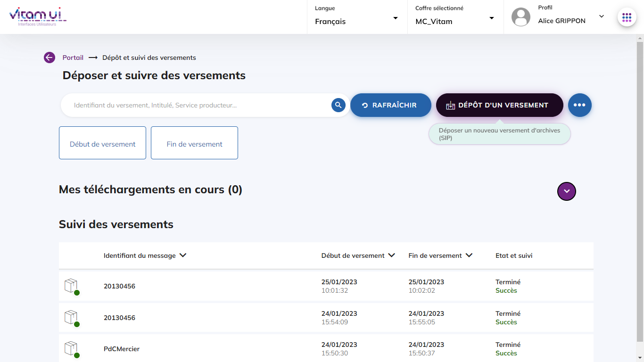Open the Début de versement date filter
Screen dimensions: 644x362
[102, 143]
